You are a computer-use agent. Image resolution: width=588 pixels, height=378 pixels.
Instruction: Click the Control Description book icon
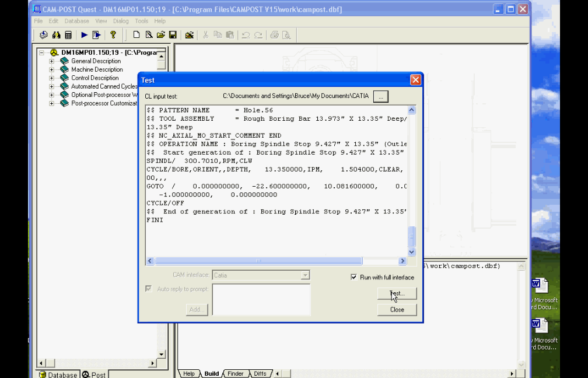click(65, 78)
